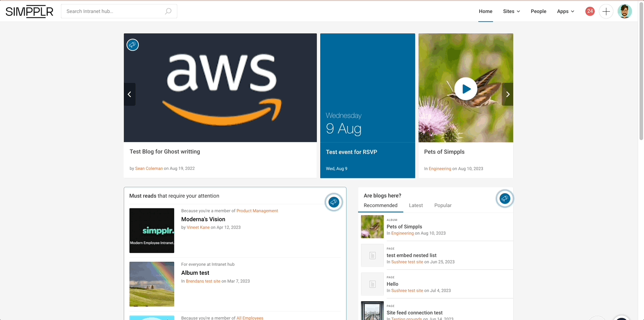The height and width of the screenshot is (320, 644).
Task: Open Engineering link under carousel Pets of Simppls
Action: 440,169
